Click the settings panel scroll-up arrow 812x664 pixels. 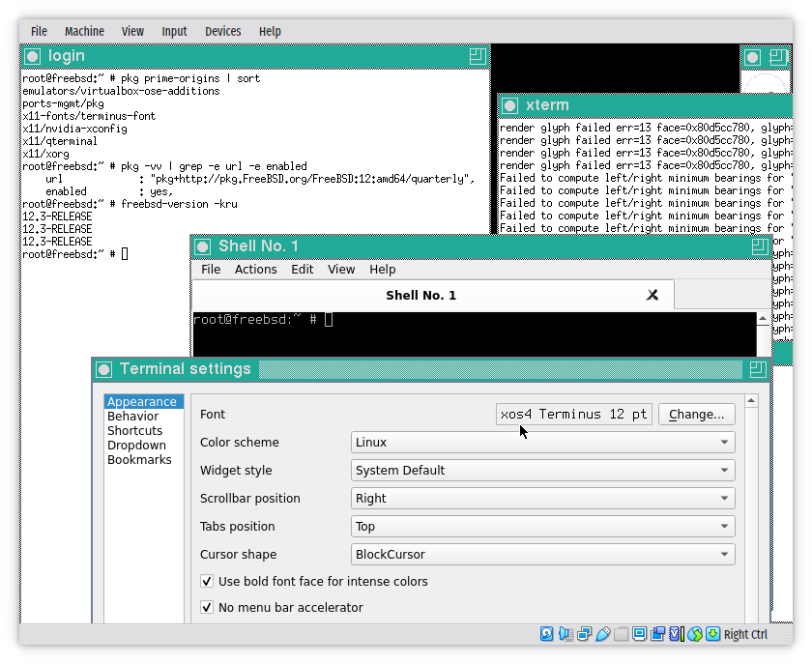pyautogui.click(x=751, y=400)
